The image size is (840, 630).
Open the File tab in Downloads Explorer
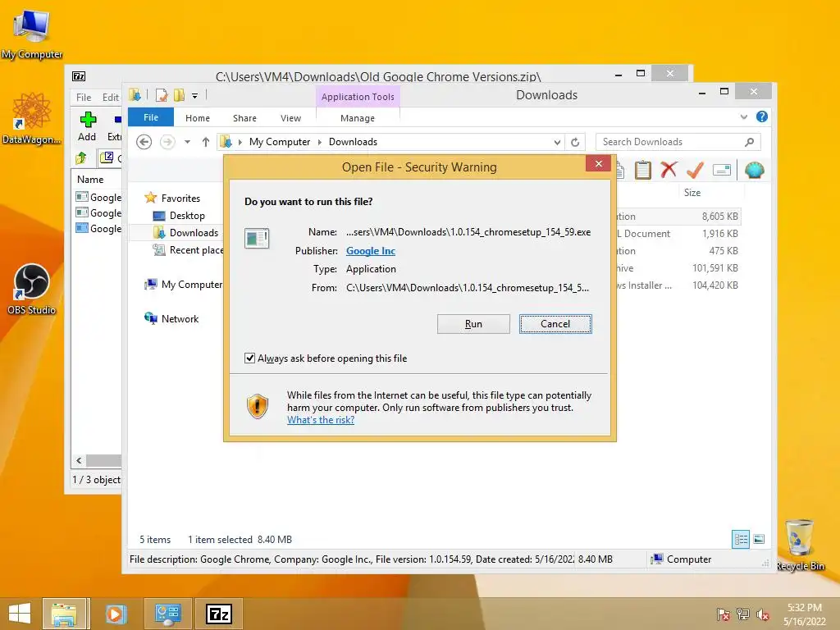point(151,117)
